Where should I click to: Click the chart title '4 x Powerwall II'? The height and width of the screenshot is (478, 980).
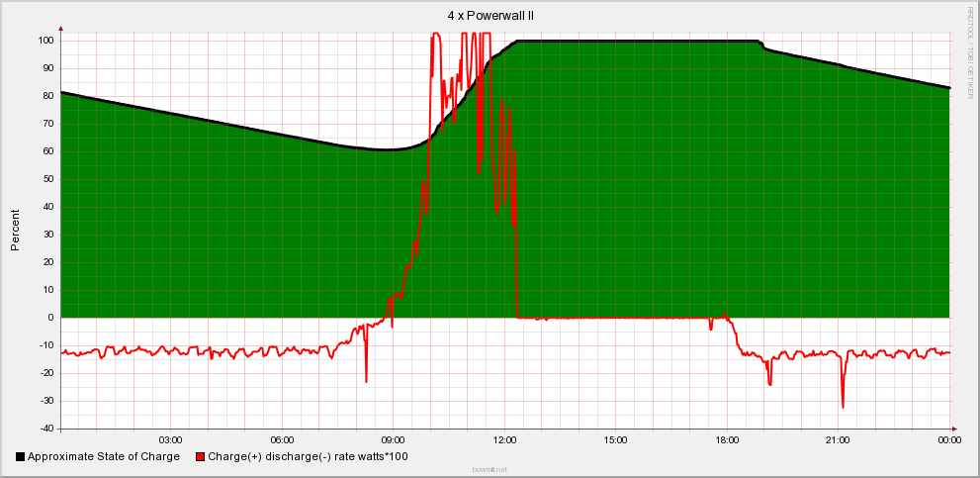click(x=490, y=16)
